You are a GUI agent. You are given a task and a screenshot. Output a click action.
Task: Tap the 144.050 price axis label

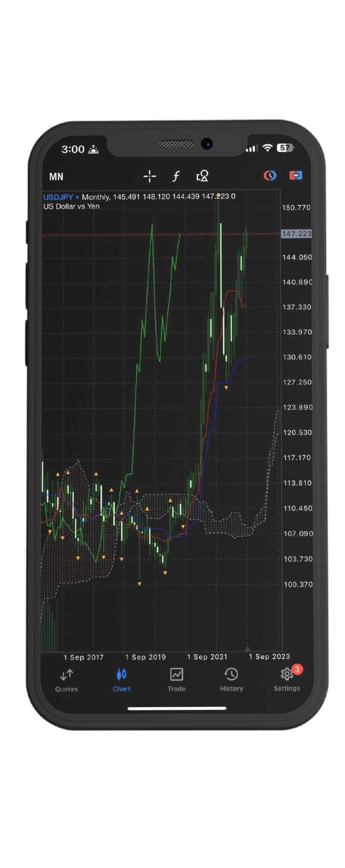[297, 257]
